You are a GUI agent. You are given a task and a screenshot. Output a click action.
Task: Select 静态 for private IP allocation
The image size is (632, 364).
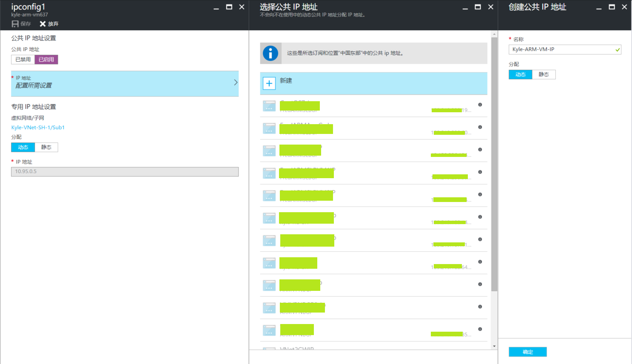coord(46,147)
